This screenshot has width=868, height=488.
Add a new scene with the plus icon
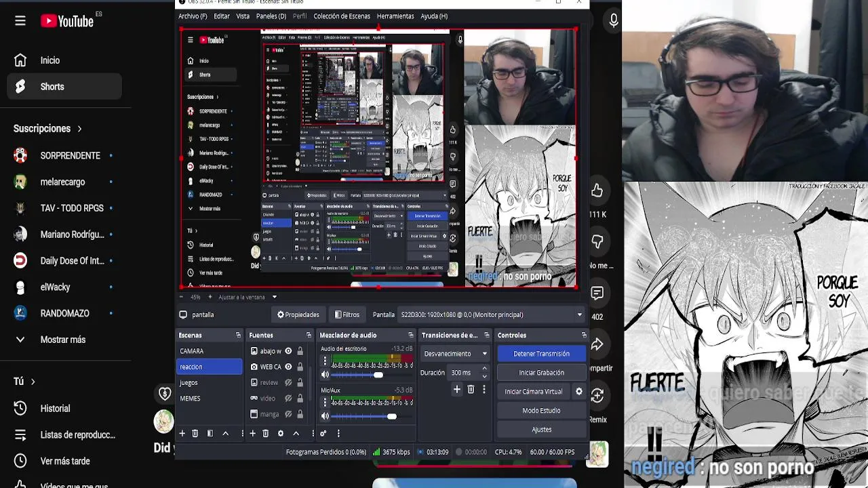click(182, 433)
